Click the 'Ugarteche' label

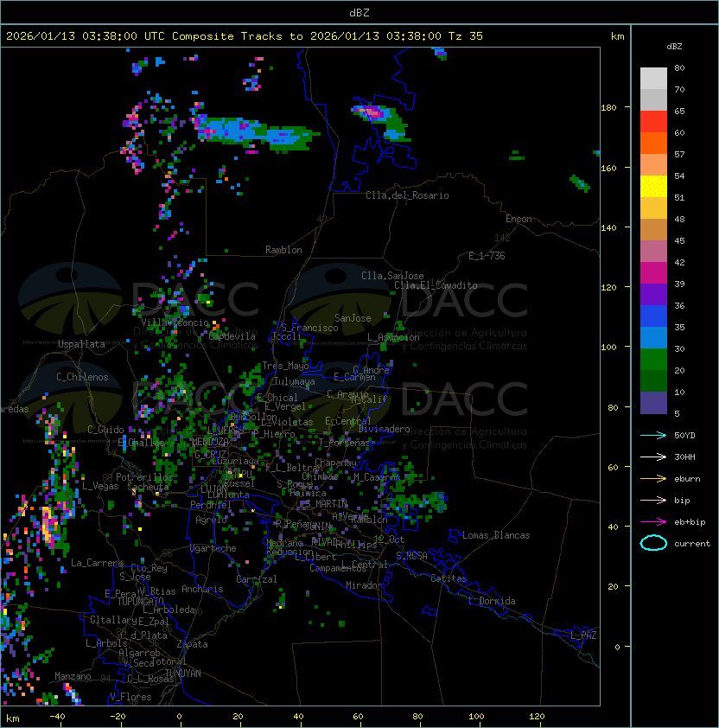click(x=213, y=548)
